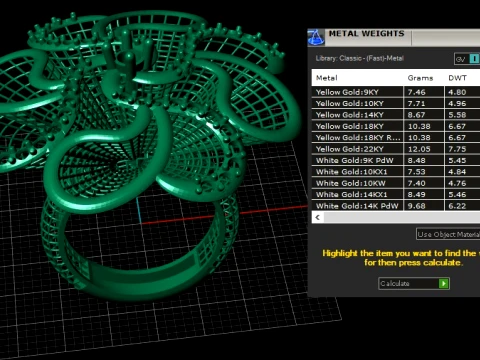Click the GV button in library row

pyautogui.click(x=461, y=59)
